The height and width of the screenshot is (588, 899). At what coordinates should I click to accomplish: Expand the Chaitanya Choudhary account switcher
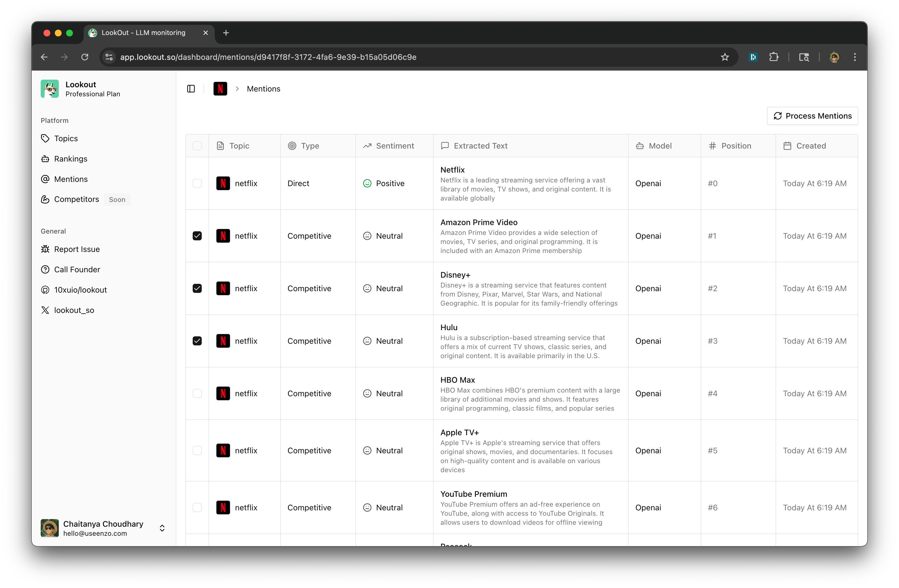click(162, 528)
